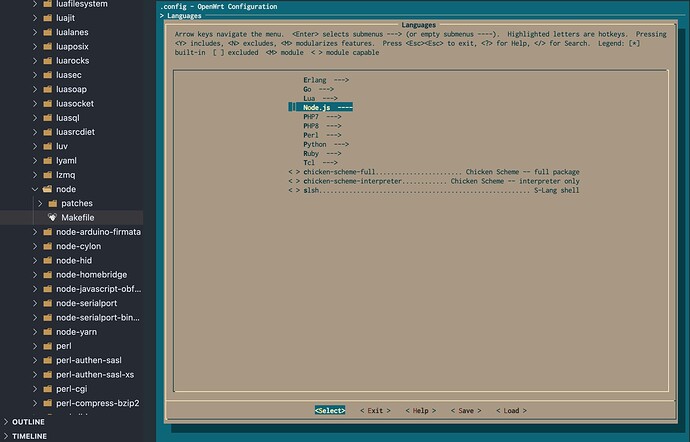This screenshot has height=442, width=690.
Task: Collapse the node folder chevron
Action: 35,189
